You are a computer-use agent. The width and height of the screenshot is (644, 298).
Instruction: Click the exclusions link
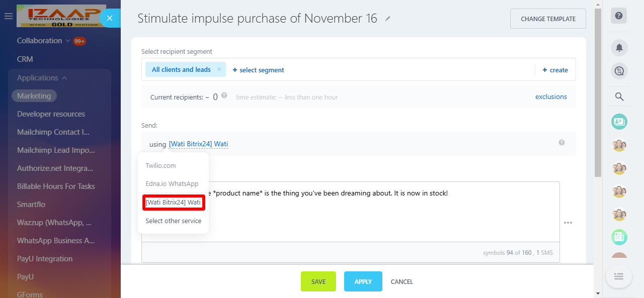click(x=551, y=96)
